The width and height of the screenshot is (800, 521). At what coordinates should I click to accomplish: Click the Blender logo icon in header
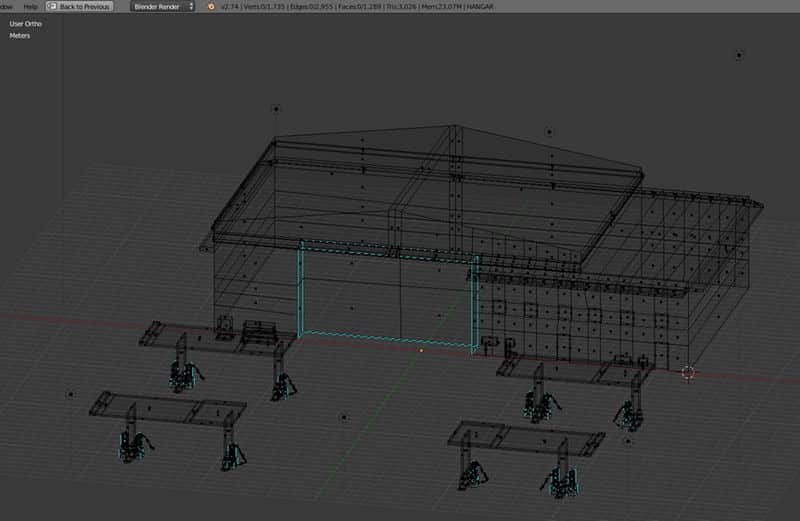tap(211, 6)
